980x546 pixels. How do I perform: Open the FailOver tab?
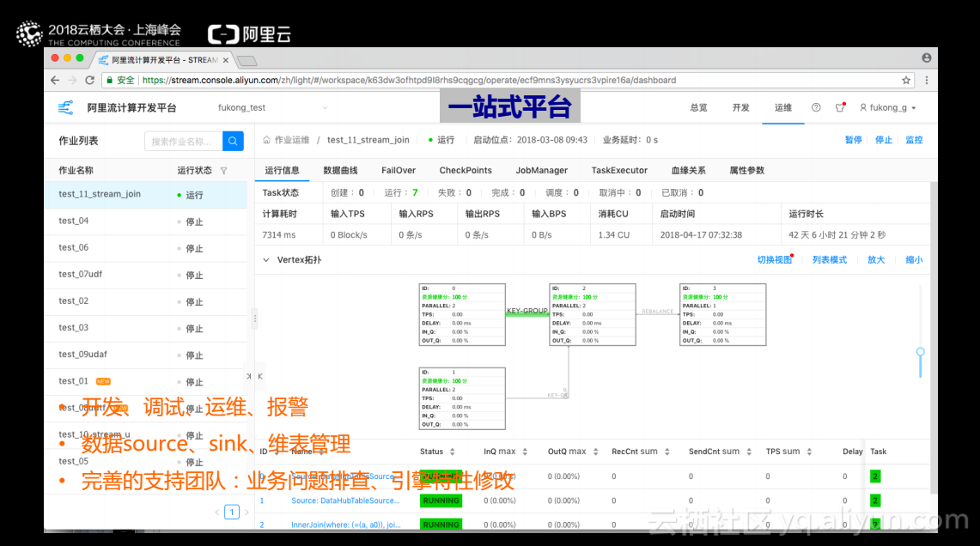coord(399,170)
